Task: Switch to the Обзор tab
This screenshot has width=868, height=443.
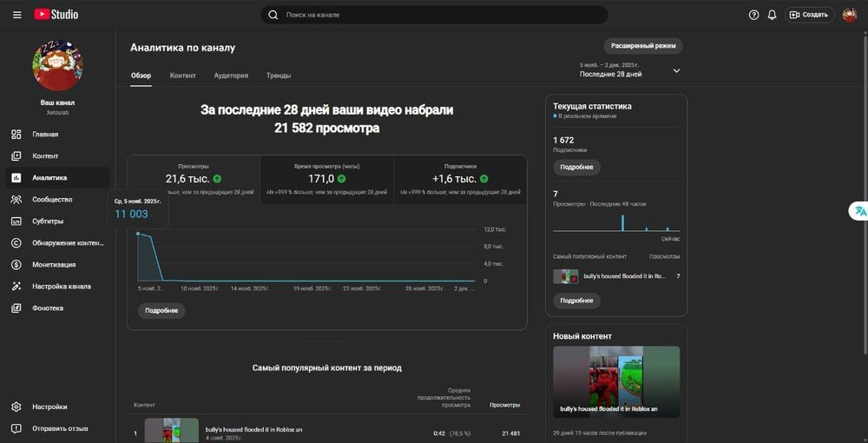Action: point(141,76)
